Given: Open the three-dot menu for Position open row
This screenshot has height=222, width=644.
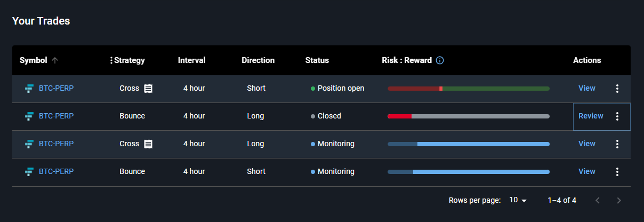Looking at the screenshot, I should point(617,89).
